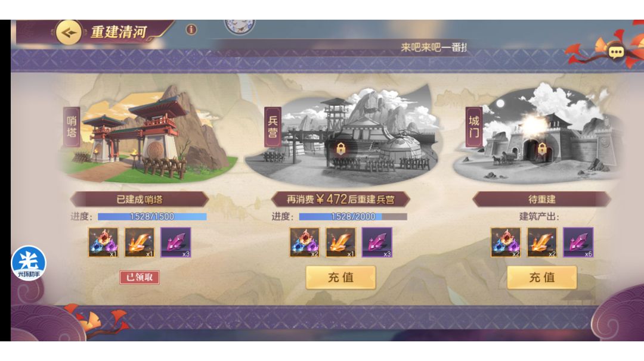Select the 兵营 purple crystal x3 reward
This screenshot has height=361, width=644.
point(377,242)
